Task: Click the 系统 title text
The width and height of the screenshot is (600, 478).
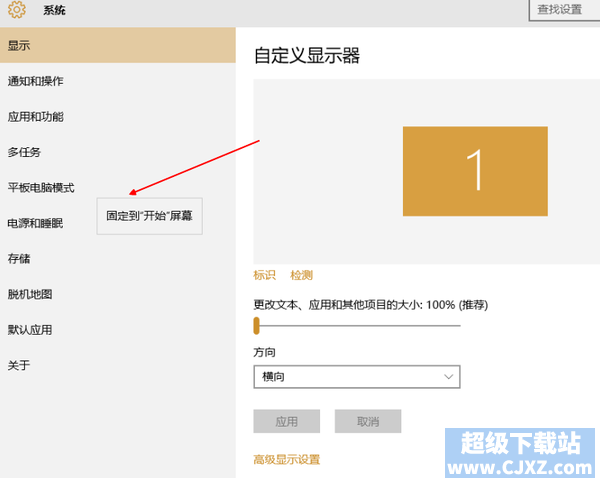Action: [x=54, y=10]
